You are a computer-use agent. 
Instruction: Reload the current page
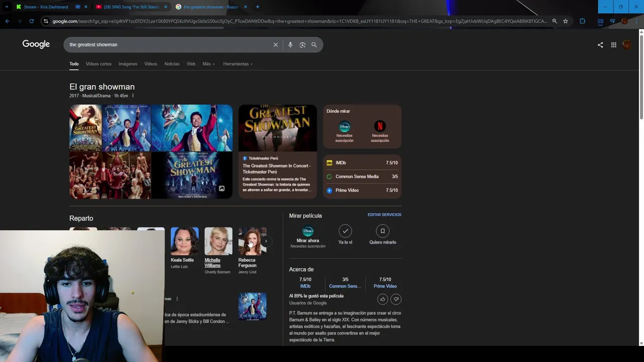coord(31,21)
